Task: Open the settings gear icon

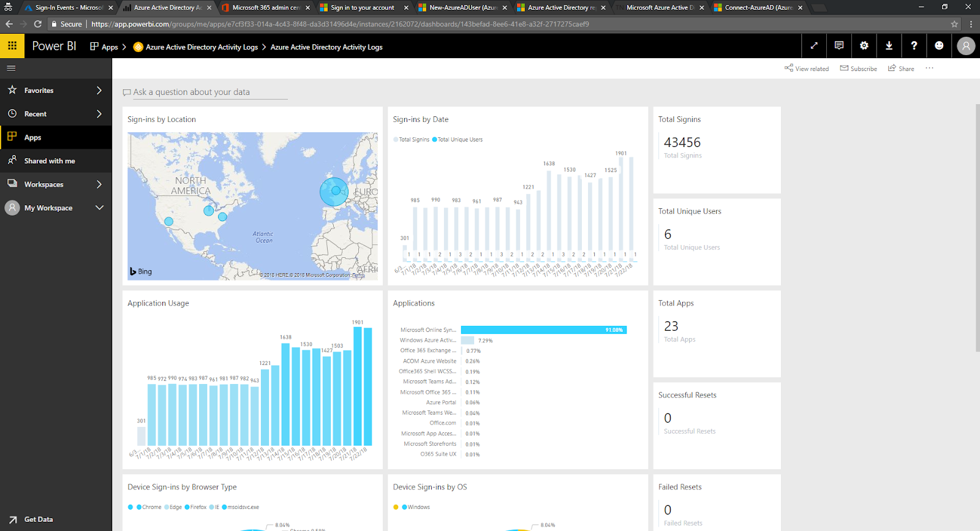Action: (864, 46)
